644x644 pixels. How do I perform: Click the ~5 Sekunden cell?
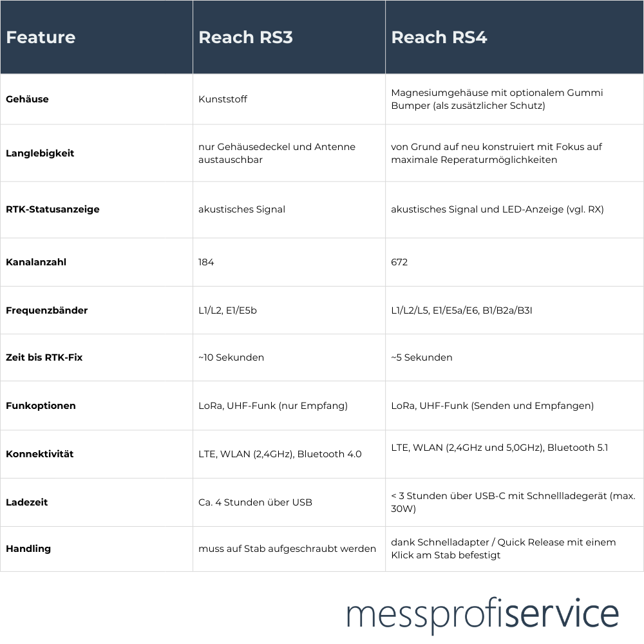click(422, 357)
